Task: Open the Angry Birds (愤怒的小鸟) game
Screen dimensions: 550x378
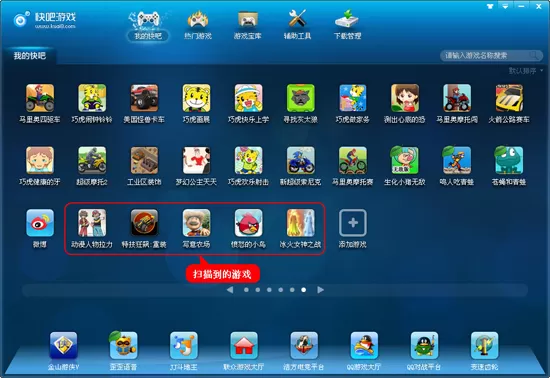Action: coord(248,223)
